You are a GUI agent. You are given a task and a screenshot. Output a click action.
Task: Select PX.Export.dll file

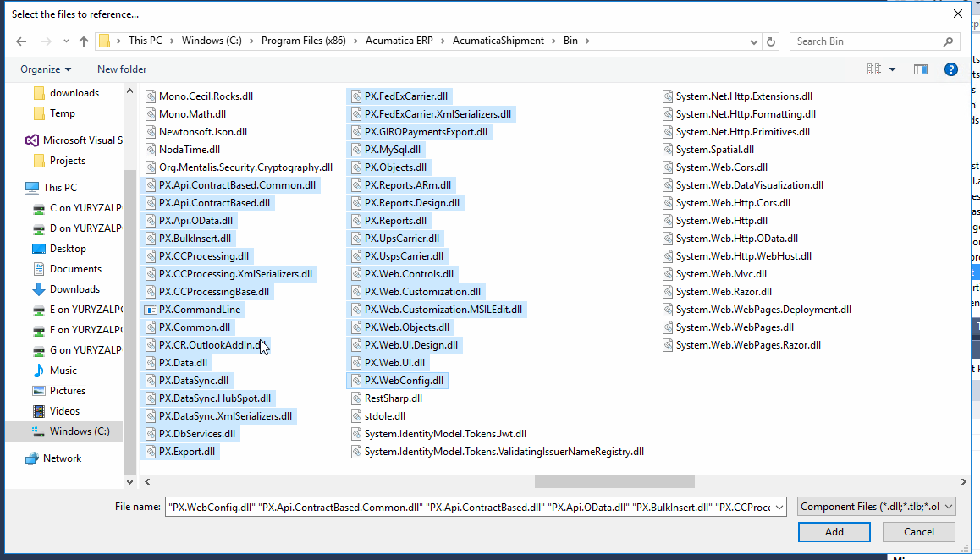[180, 452]
